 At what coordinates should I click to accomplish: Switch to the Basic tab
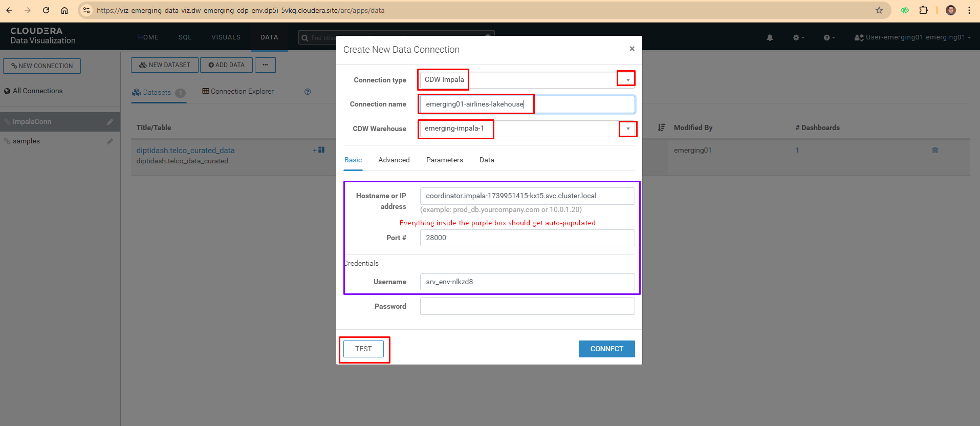[353, 160]
